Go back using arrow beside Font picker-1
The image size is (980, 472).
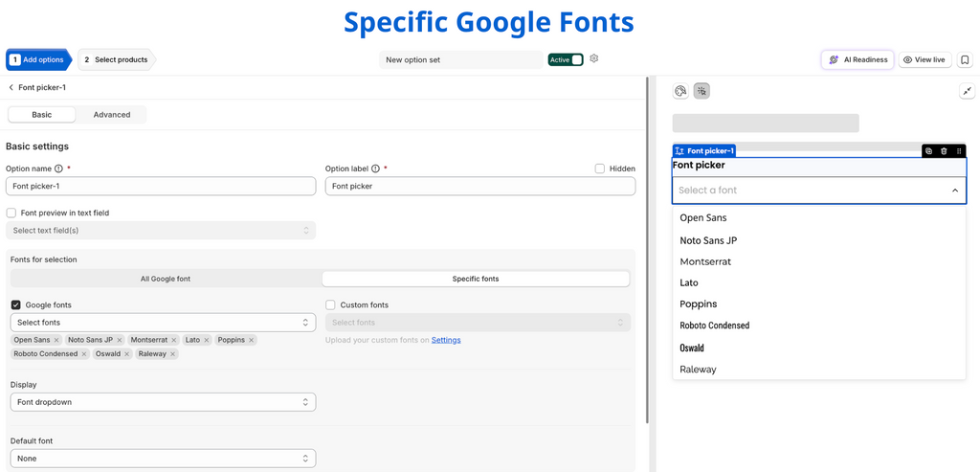point(11,87)
